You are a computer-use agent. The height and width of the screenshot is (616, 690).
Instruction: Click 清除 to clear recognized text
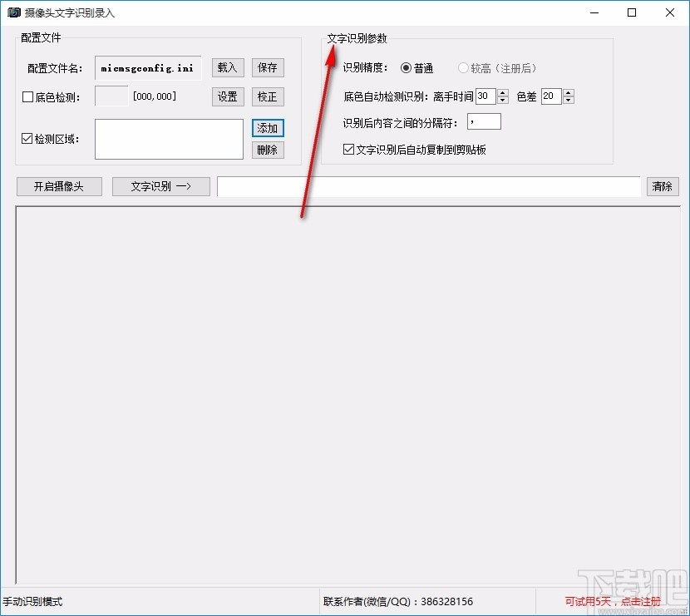(x=663, y=186)
